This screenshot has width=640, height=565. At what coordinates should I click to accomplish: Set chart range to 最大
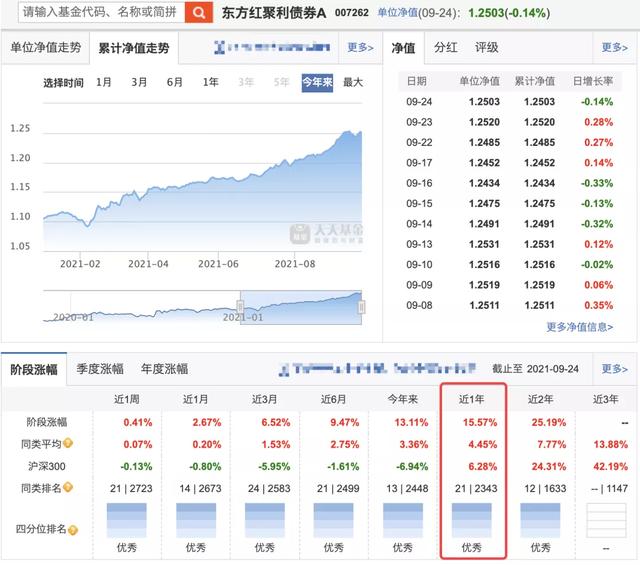pos(353,82)
